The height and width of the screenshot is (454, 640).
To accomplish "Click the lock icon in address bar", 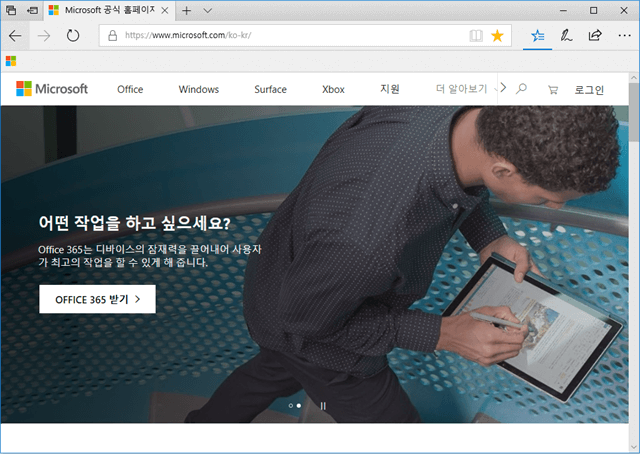I will tap(113, 36).
